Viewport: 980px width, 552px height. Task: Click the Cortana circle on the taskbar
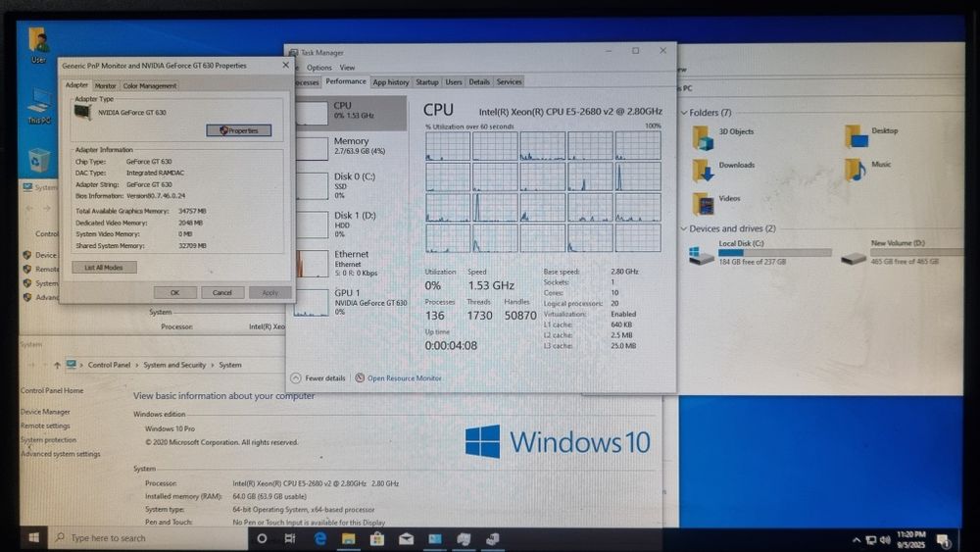point(262,538)
